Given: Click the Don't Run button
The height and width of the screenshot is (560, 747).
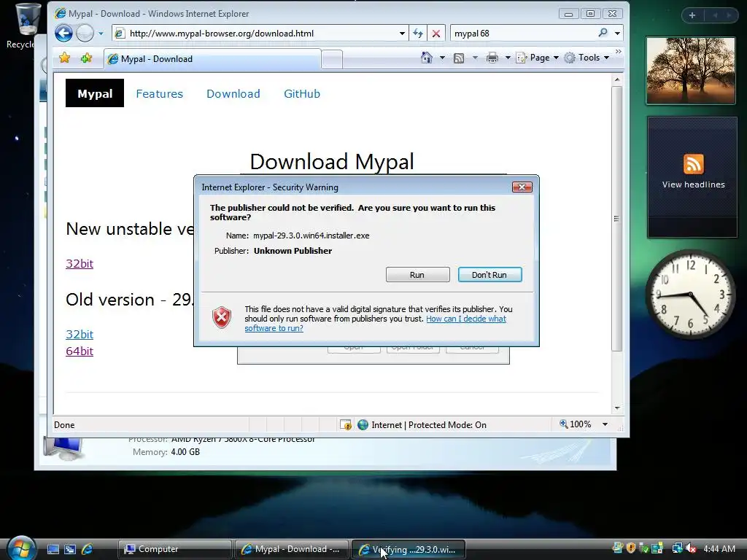Looking at the screenshot, I should pyautogui.click(x=489, y=275).
